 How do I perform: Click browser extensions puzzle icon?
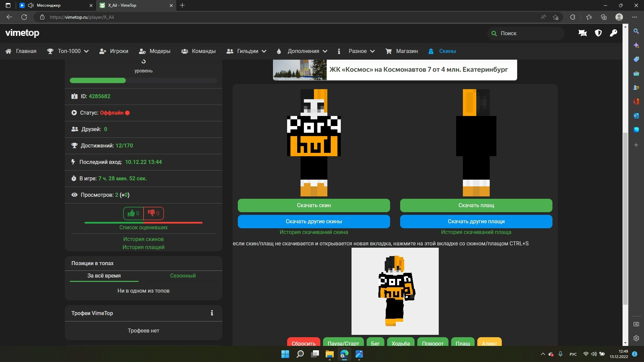click(573, 17)
